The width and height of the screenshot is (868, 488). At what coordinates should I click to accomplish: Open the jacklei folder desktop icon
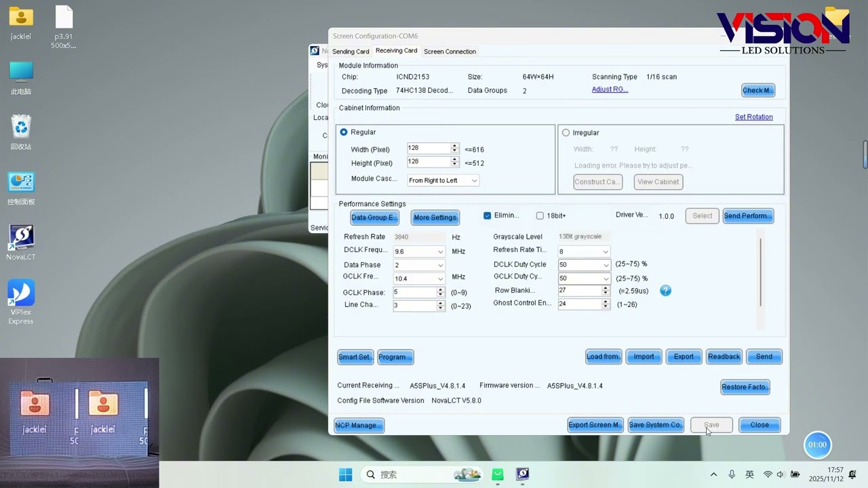tap(21, 22)
